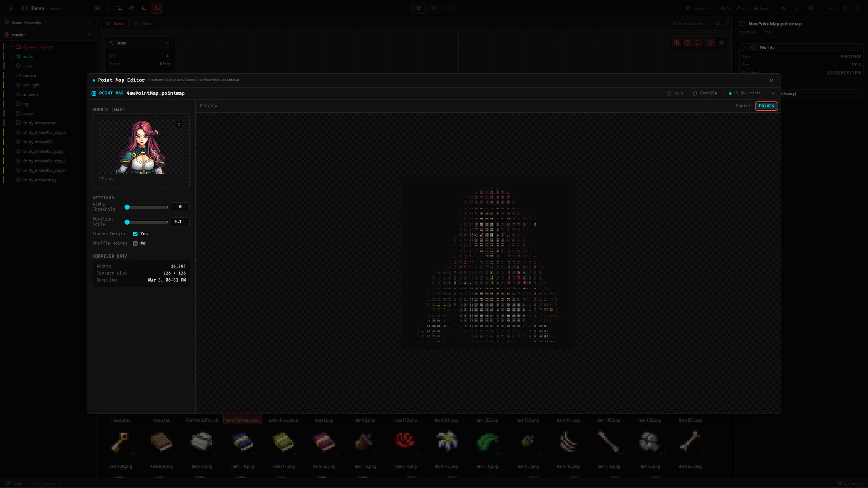
Task: Click the Compile button
Action: tap(705, 93)
